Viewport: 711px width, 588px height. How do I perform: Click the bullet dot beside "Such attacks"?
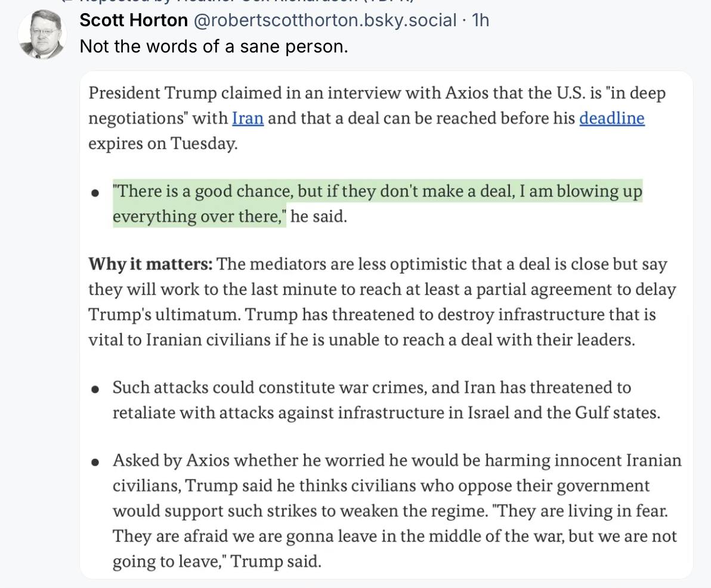(95, 389)
